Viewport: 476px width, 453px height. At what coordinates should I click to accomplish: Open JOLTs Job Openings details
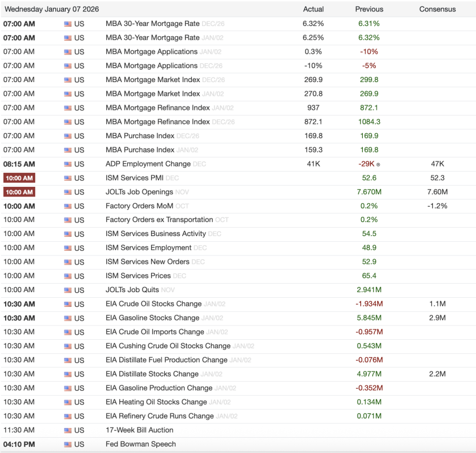[x=139, y=192]
